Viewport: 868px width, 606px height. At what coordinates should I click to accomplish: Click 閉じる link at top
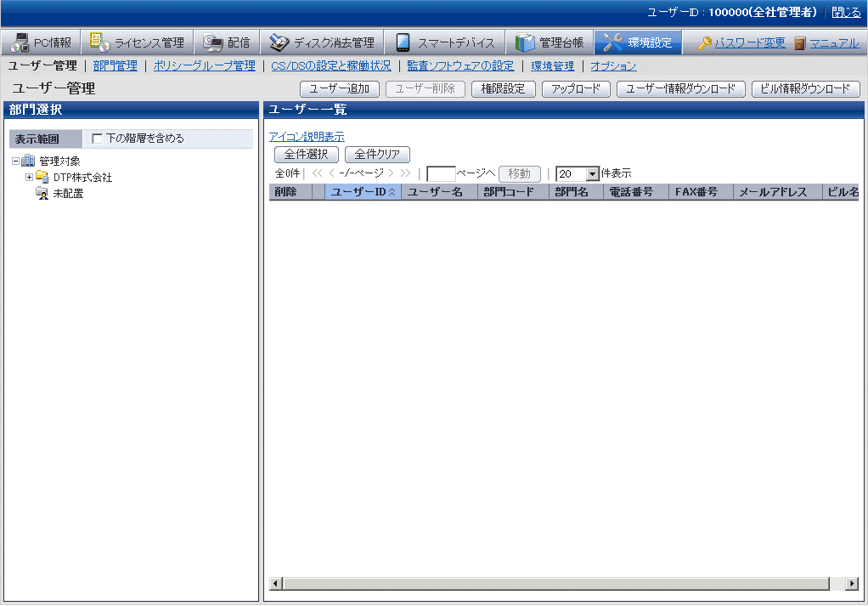click(846, 12)
